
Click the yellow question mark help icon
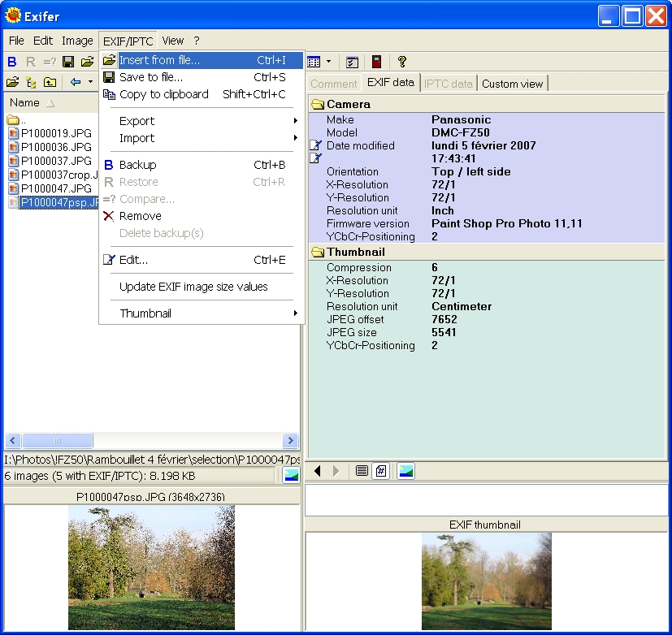pos(401,62)
